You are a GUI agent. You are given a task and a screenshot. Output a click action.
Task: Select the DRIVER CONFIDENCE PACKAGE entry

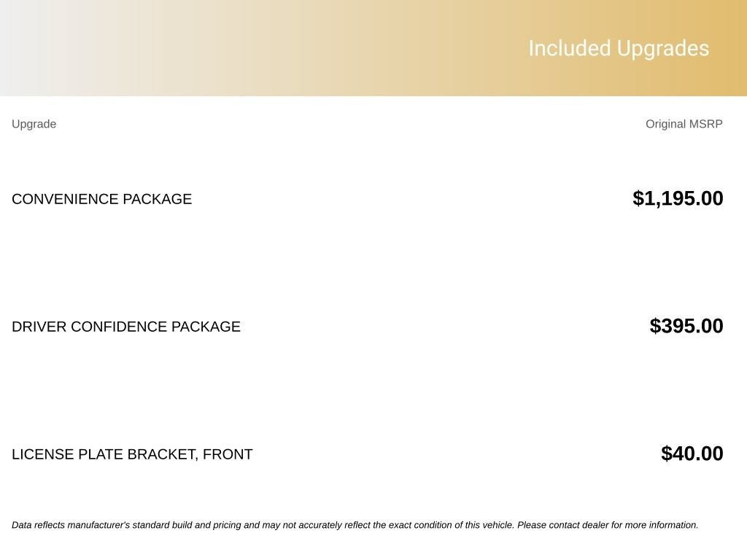[125, 327]
